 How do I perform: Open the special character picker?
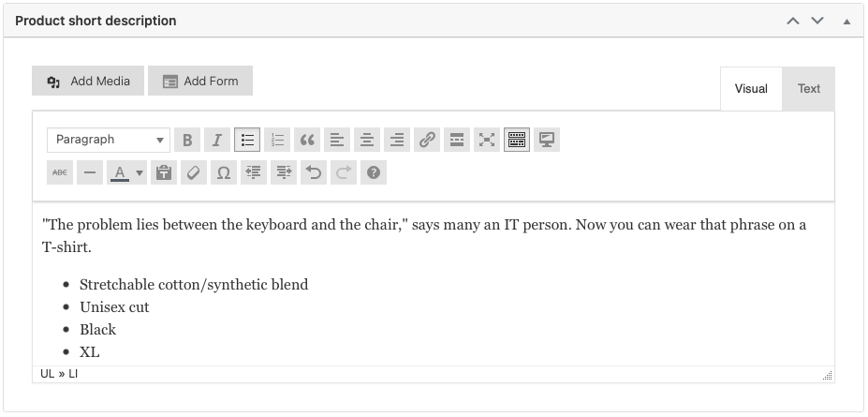pyautogui.click(x=223, y=172)
